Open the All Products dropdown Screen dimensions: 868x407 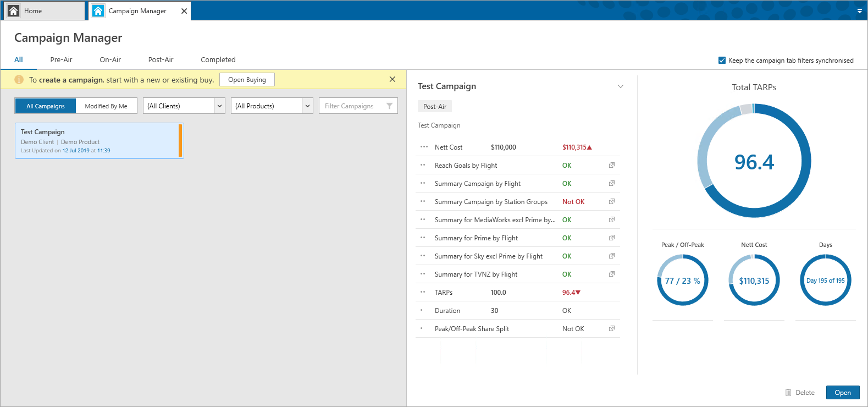click(x=272, y=106)
